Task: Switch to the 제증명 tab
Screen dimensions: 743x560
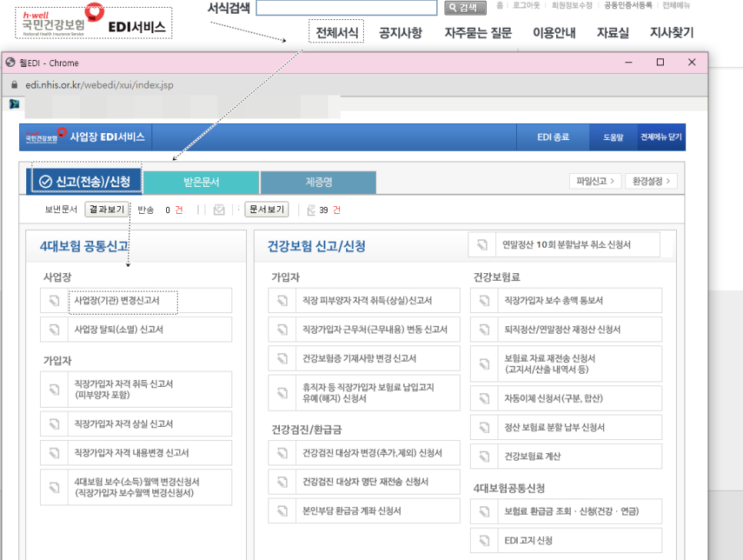Action: (x=318, y=181)
